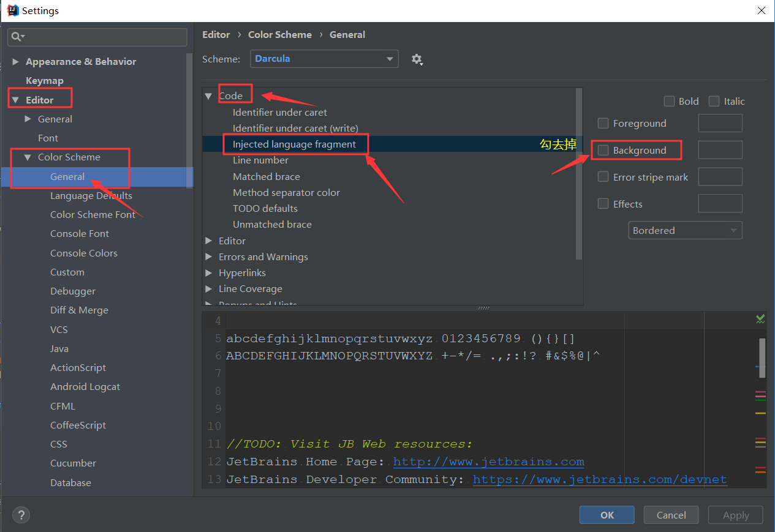Open Color Scheme Font page

pos(93,215)
